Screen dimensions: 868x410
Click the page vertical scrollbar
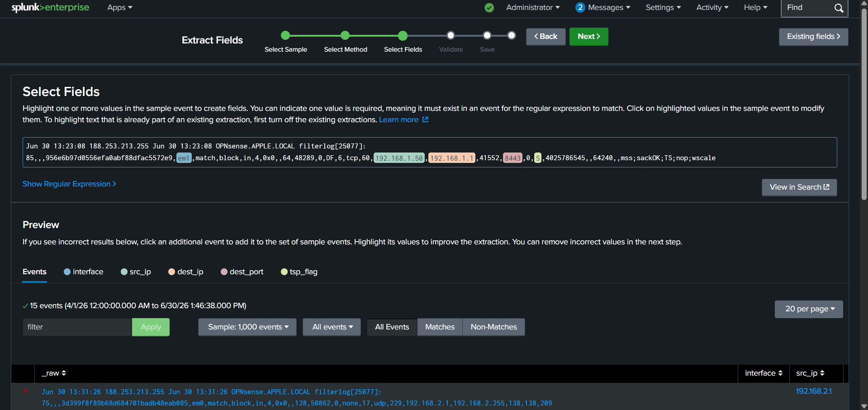pos(864,104)
